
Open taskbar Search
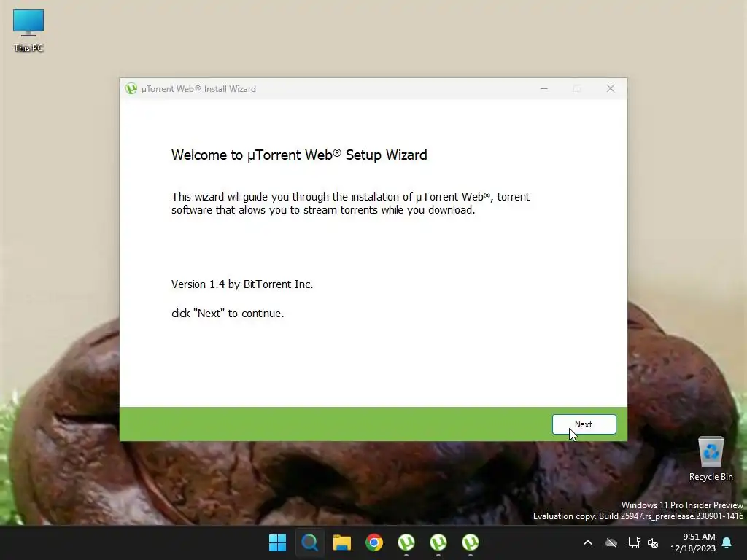[309, 542]
